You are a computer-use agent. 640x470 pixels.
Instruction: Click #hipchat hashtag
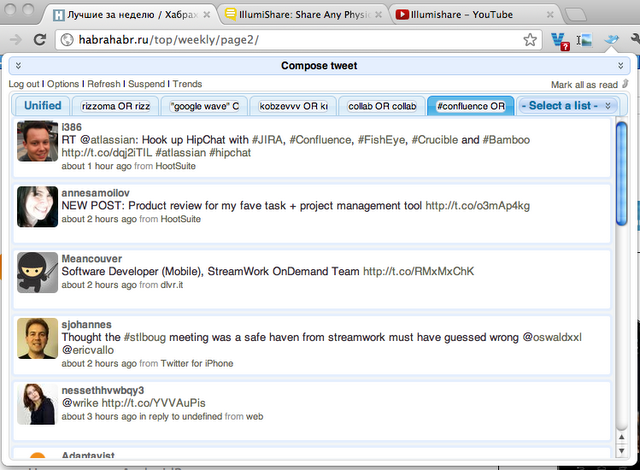[230, 153]
